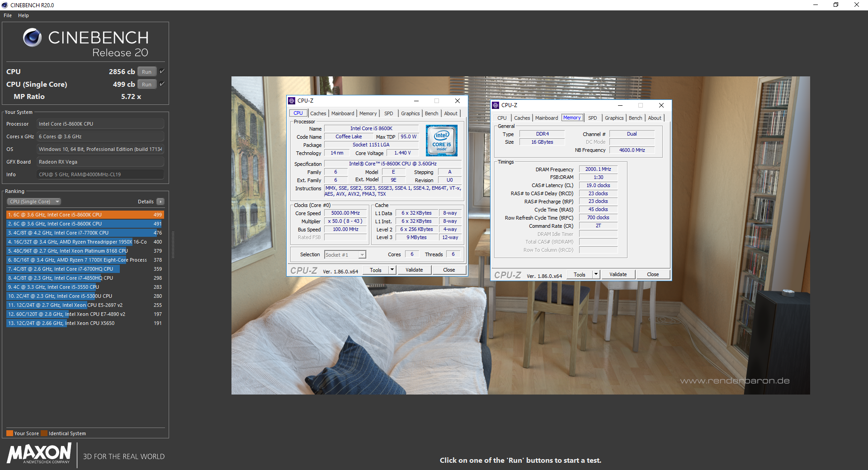The image size is (868, 470).
Task: Select Xeon X5650 ranking row
Action: [85, 323]
